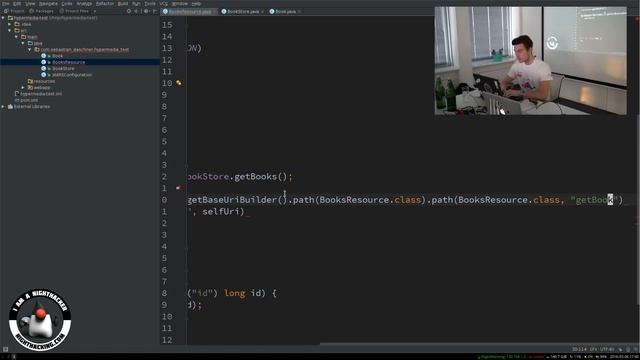Change line separator LF in status bar

click(x=593, y=349)
